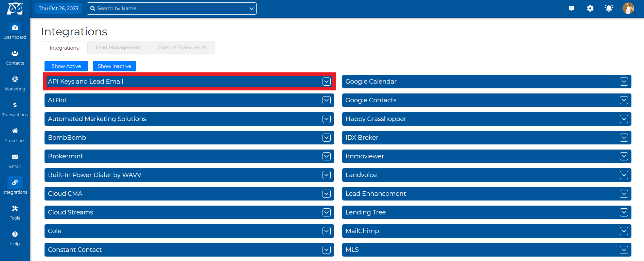Click the AI Bot label

(57, 100)
